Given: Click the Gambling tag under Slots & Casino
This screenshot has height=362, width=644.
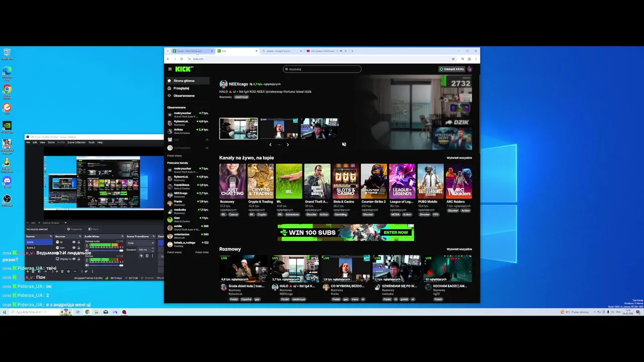Looking at the screenshot, I should tap(341, 215).
